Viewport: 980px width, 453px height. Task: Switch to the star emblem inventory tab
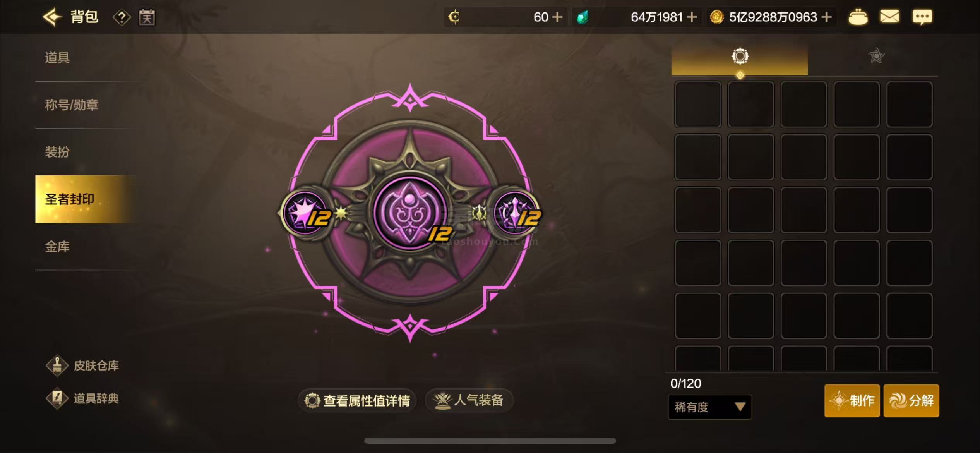pos(876,57)
